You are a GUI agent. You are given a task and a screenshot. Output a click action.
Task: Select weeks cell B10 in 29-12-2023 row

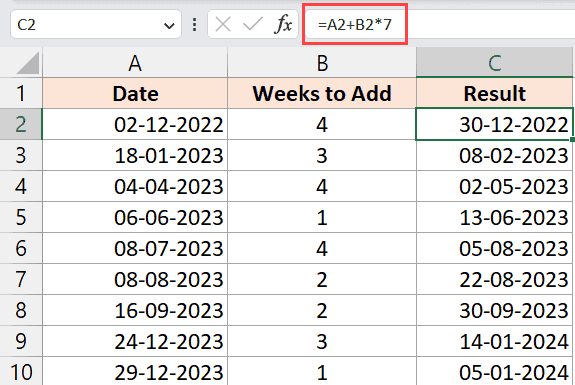(x=322, y=371)
